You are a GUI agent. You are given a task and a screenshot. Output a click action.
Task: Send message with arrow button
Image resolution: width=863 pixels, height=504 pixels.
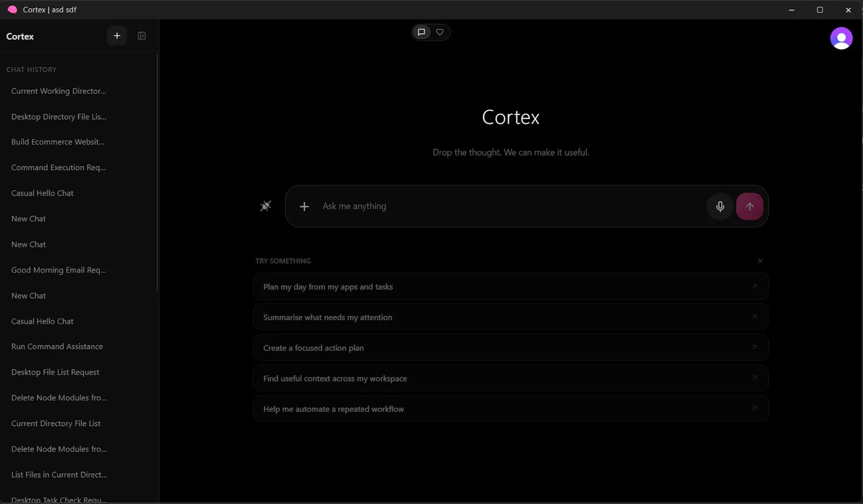[x=750, y=206]
